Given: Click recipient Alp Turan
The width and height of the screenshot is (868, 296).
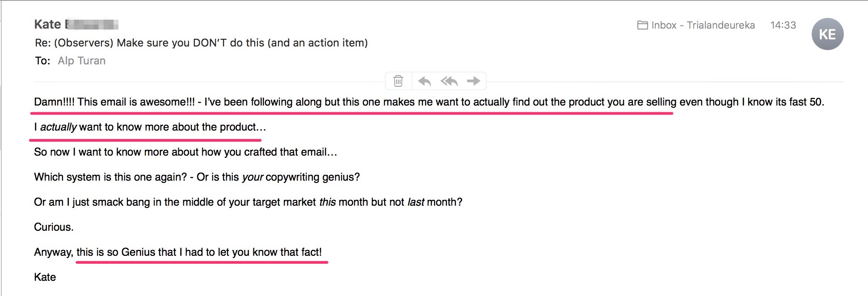Looking at the screenshot, I should click(x=82, y=61).
